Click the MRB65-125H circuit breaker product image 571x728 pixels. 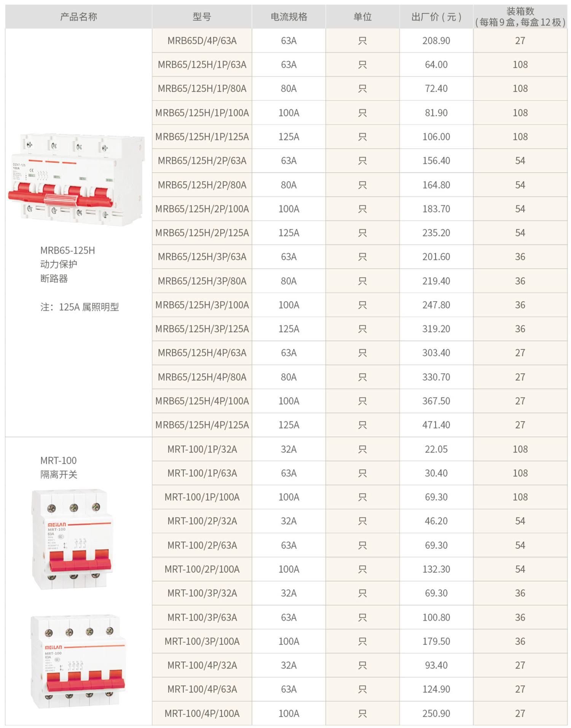tap(77, 180)
